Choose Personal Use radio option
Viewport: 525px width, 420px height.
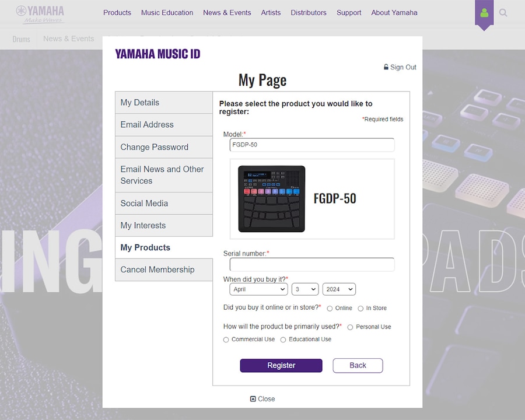coord(350,327)
